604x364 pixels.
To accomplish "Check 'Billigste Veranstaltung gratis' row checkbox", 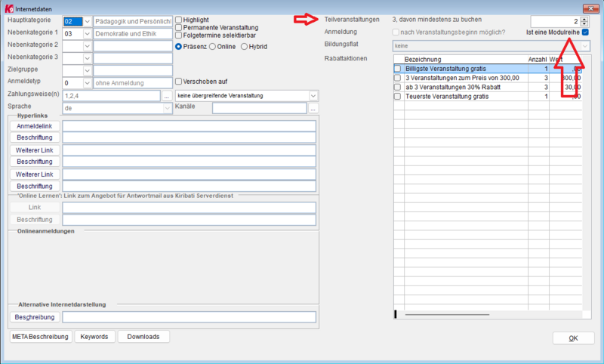I will (398, 69).
